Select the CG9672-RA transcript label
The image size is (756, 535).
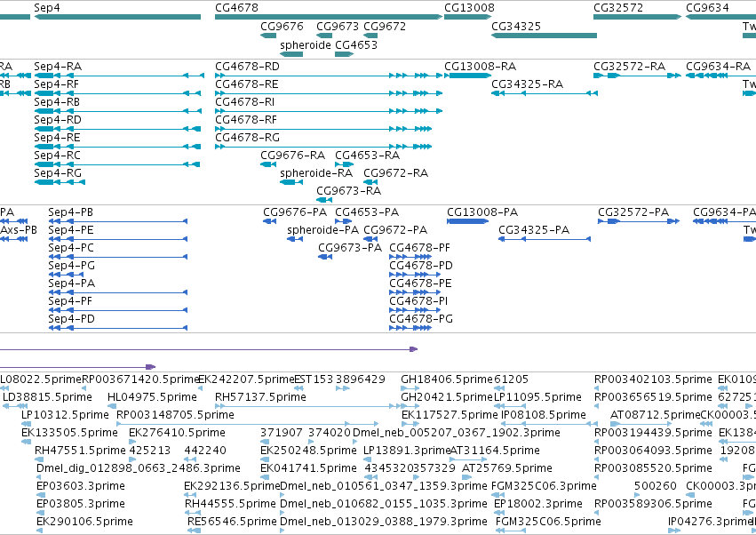pyautogui.click(x=396, y=172)
